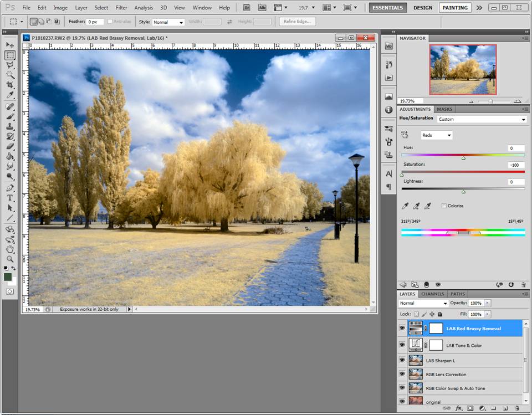Open Mini Bridge from application bar
The width and height of the screenshot is (532, 415).
[262, 7]
